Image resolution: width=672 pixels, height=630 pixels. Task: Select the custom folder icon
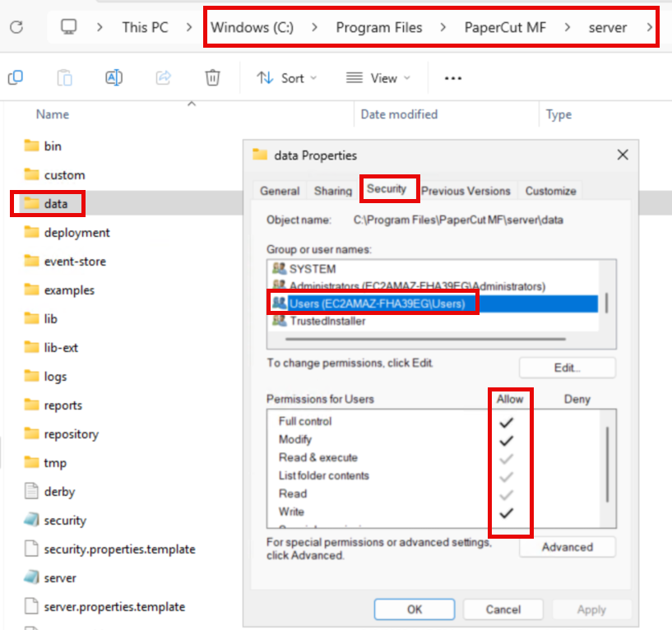(x=31, y=174)
